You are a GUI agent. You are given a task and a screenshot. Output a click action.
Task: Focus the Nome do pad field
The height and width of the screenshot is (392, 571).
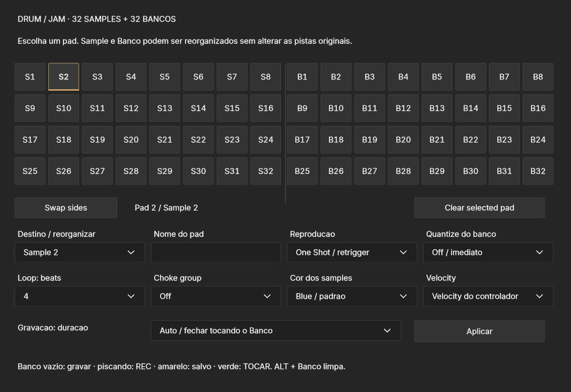tap(216, 252)
